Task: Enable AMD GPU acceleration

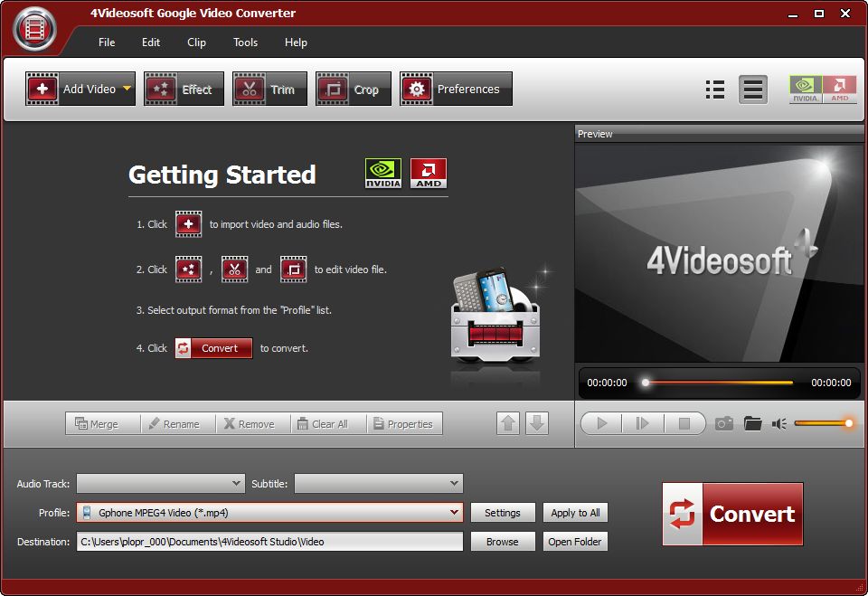Action: point(839,89)
